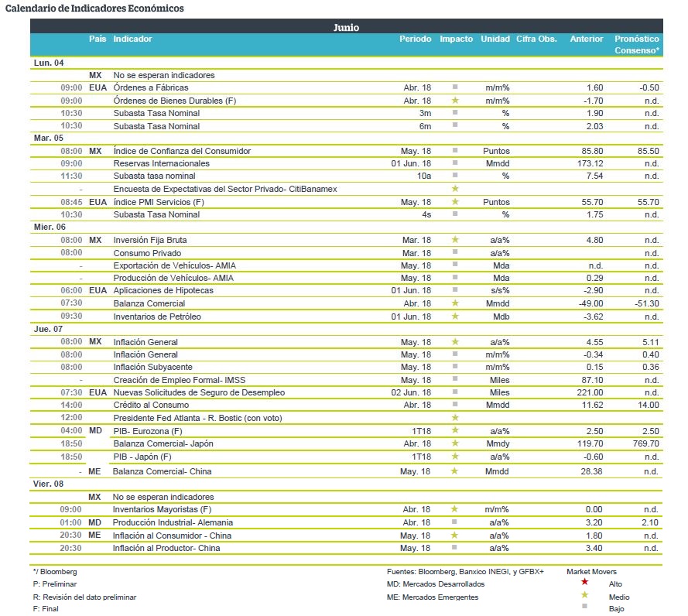Click the Exportación de Vehículos- AMIA indicator
Screen dimensions: 688x616
(175, 265)
